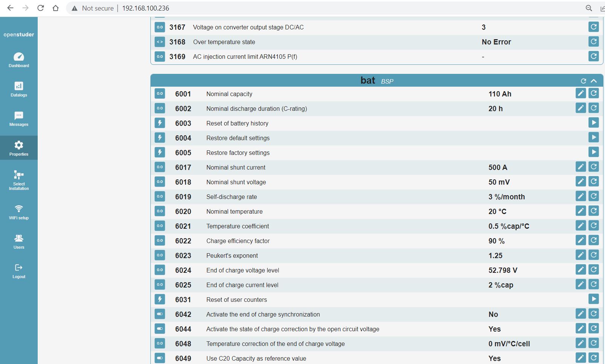Click the address bar URL 192.168.100.236

146,8
